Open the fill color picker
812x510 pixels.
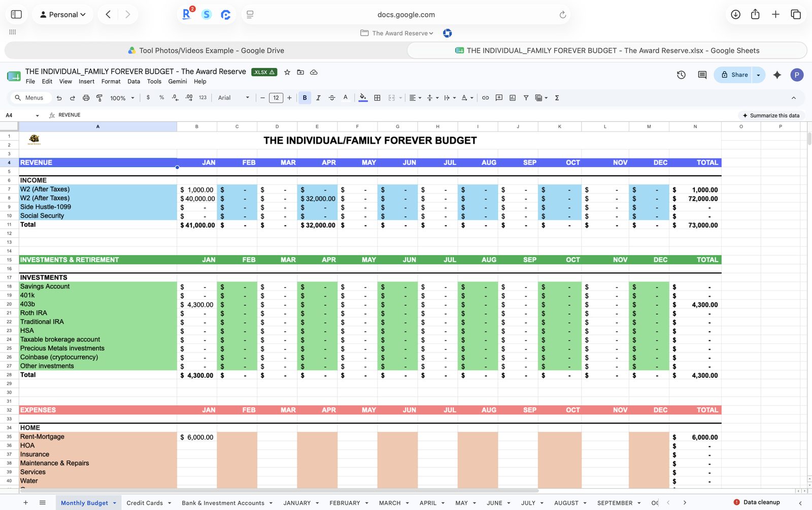tap(363, 98)
